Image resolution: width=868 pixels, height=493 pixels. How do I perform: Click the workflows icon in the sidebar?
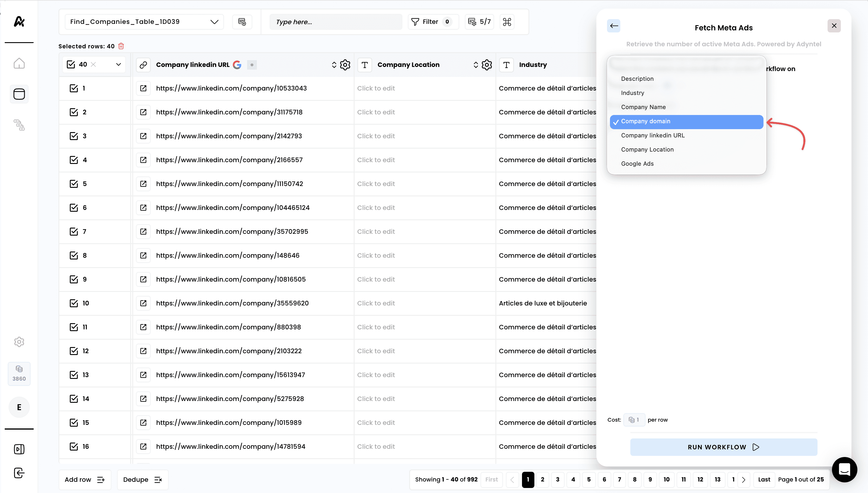pos(19,125)
